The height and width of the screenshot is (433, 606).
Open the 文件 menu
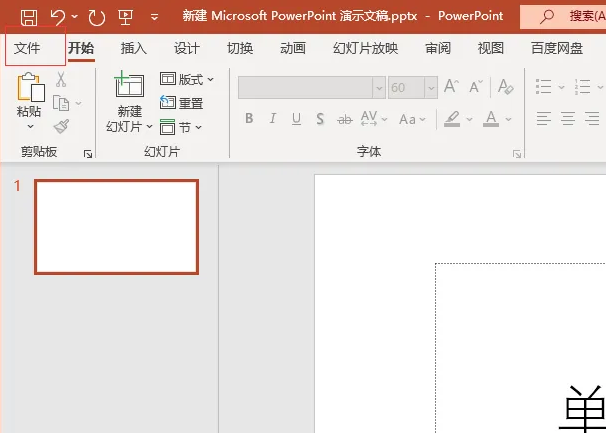(27, 48)
